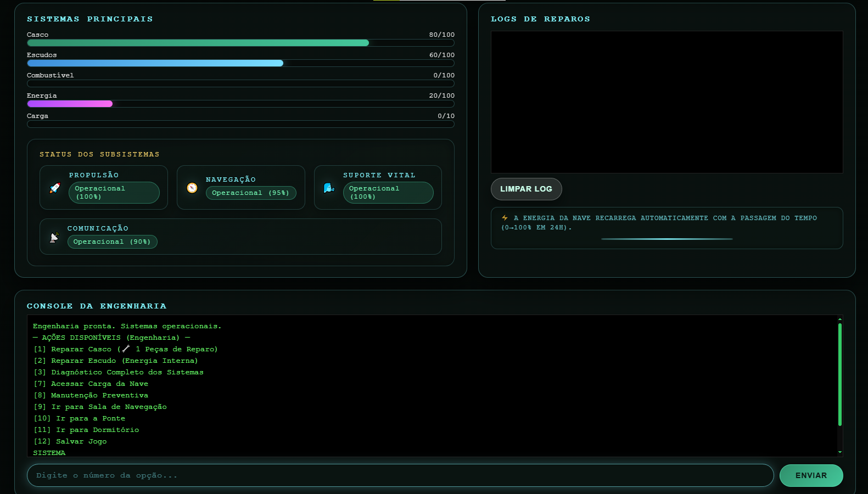The width and height of the screenshot is (868, 494).
Task: Click the console scroll down arrow
Action: click(839, 452)
